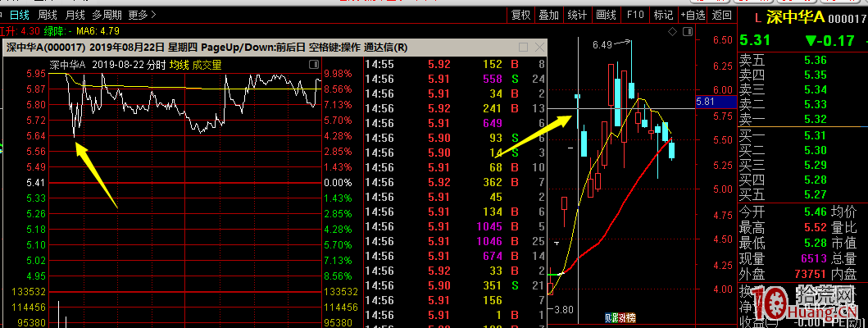This screenshot has height=328, width=868.
Task: Select the 14:56 5.91 674 B trade row
Action: [x=455, y=256]
